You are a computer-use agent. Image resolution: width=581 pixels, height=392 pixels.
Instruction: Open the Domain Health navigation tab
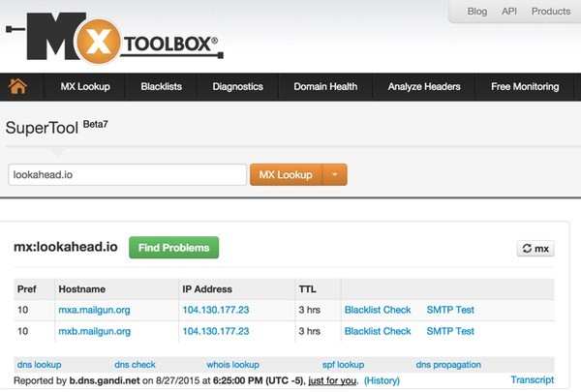pyautogui.click(x=325, y=87)
